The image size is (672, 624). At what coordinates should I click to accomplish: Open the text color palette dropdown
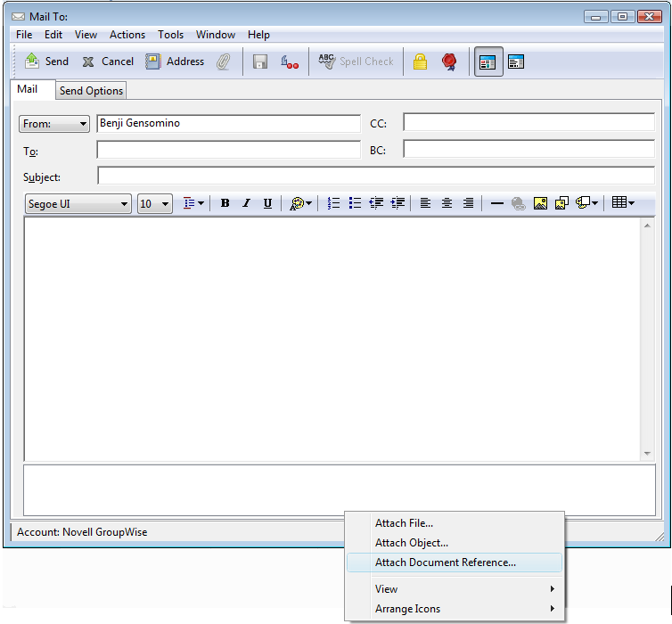click(301, 203)
